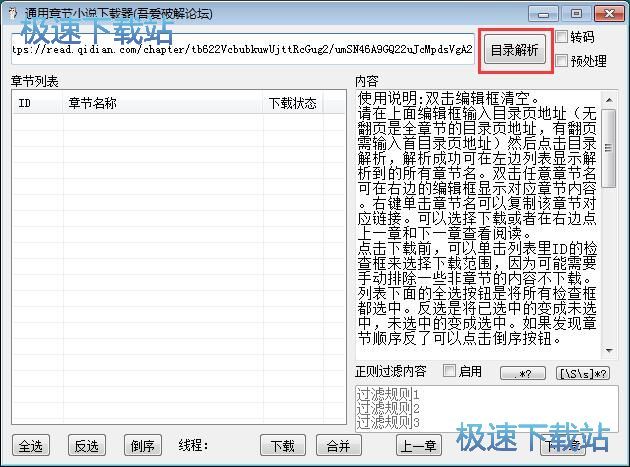
Task: Click the 章节列表 label
Action: 35,82
